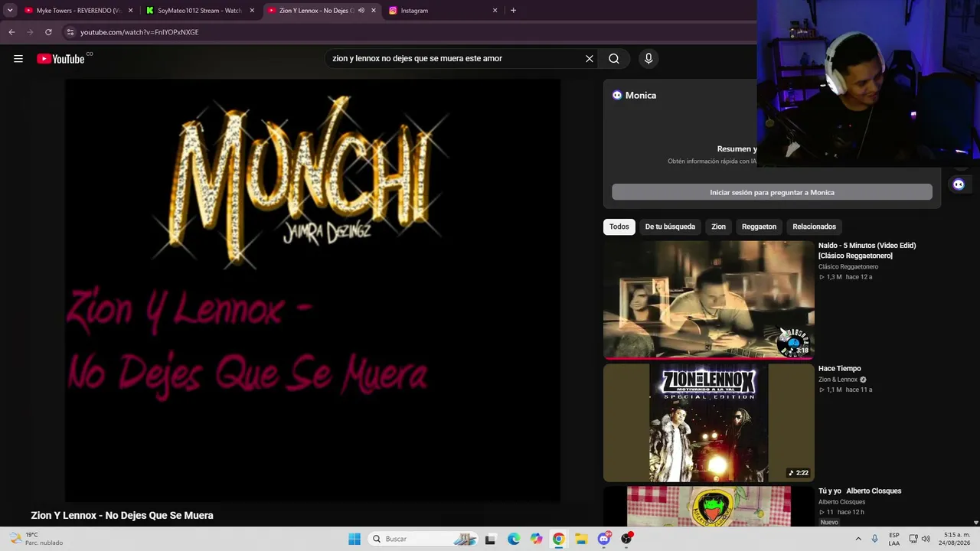Visit the Alberto Closques channel link
980x551 pixels.
(841, 502)
